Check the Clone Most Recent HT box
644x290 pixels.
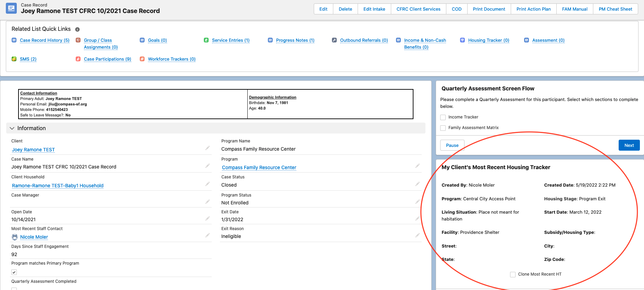coord(513,275)
